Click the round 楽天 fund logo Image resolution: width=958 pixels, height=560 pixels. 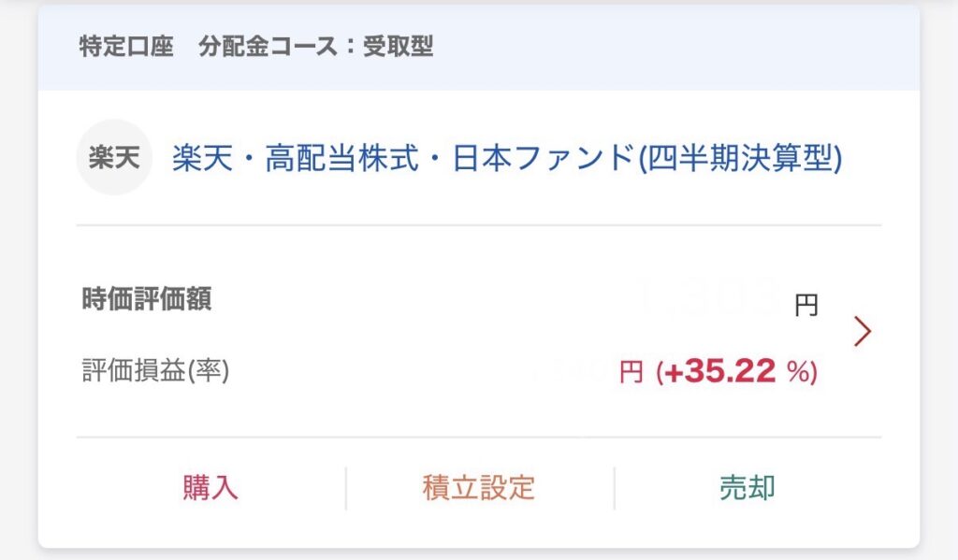[113, 158]
